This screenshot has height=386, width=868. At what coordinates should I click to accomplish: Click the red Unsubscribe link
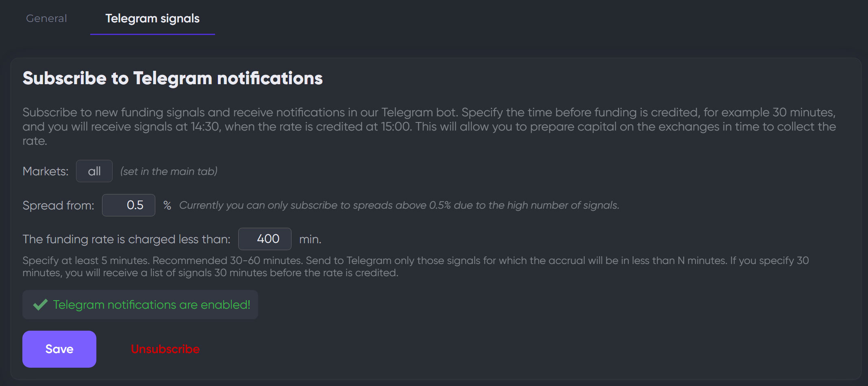[165, 349]
